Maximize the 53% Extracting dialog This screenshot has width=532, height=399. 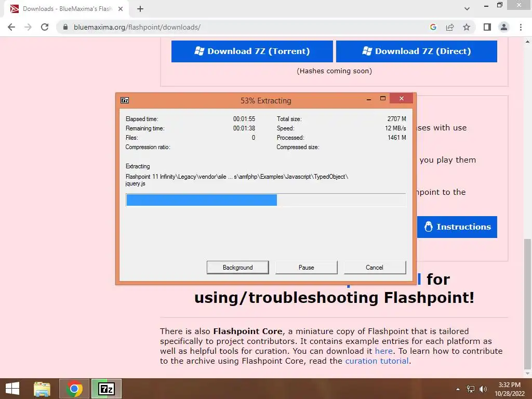click(383, 99)
